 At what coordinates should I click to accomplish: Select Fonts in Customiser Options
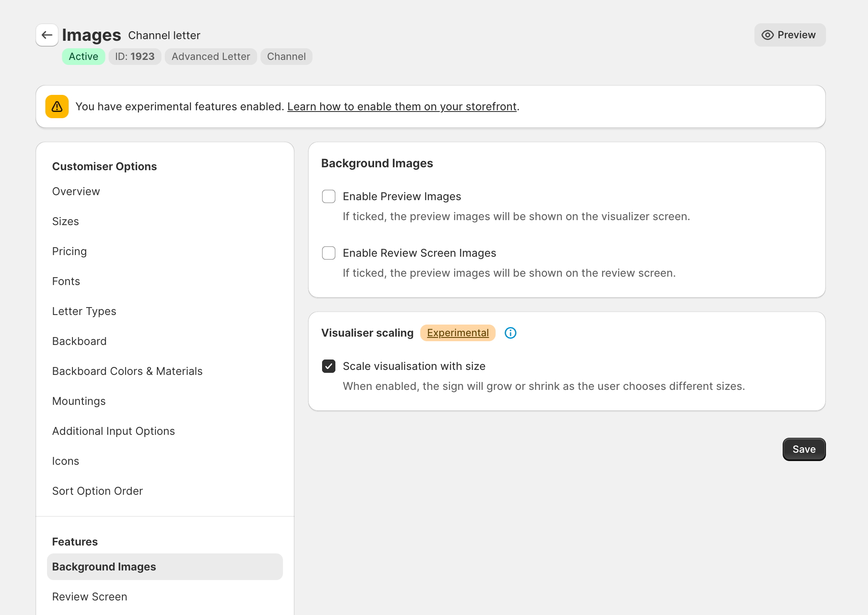point(66,281)
